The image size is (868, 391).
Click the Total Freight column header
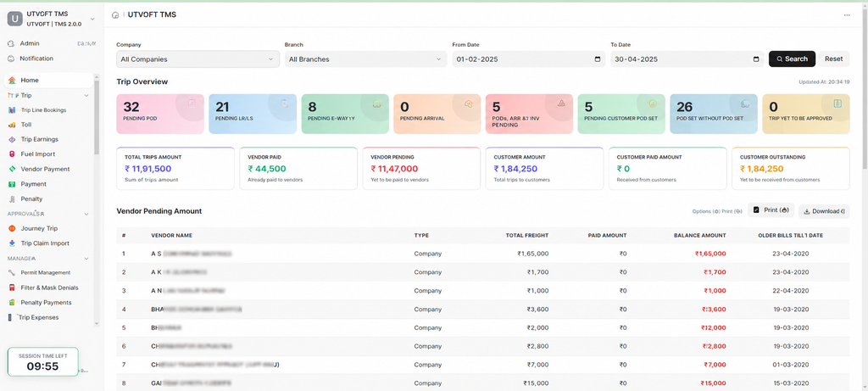click(x=527, y=236)
